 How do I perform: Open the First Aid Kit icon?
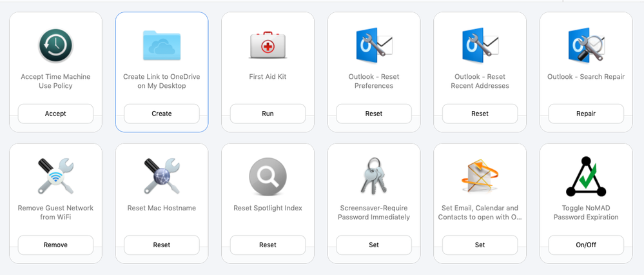click(x=268, y=45)
